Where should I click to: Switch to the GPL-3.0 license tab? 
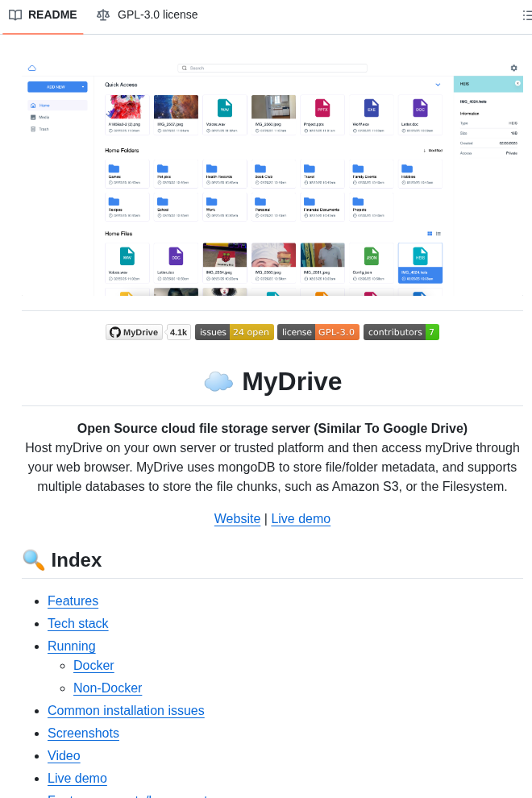pyautogui.click(x=148, y=15)
